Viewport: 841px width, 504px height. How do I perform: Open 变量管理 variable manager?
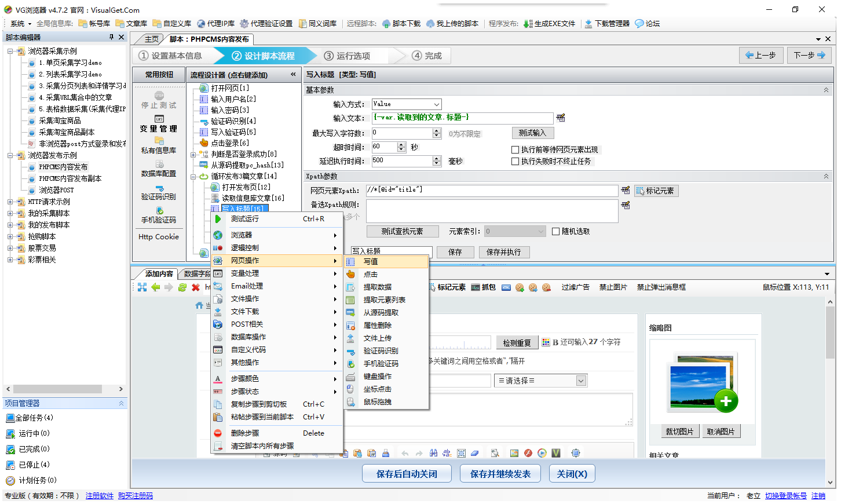point(159,124)
